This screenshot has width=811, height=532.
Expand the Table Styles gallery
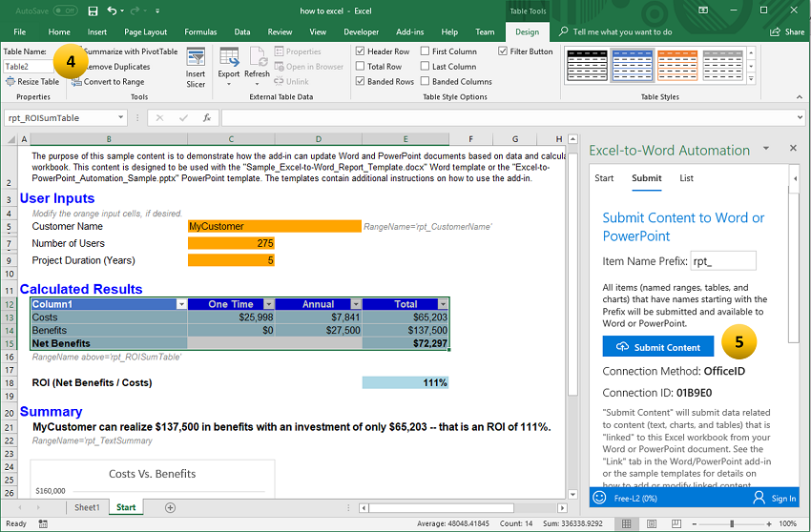[751, 78]
